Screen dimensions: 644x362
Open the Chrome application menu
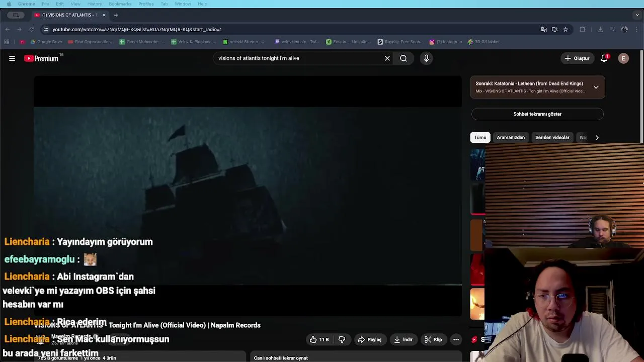(27, 4)
